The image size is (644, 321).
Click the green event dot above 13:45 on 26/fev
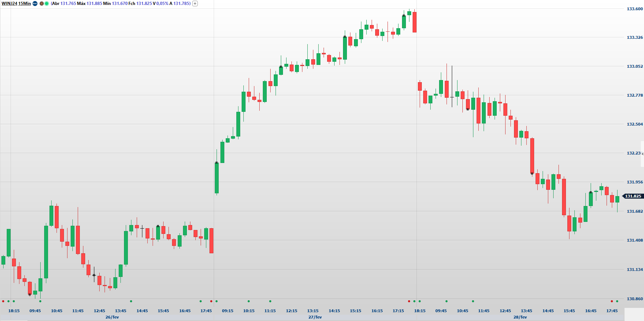(131, 301)
